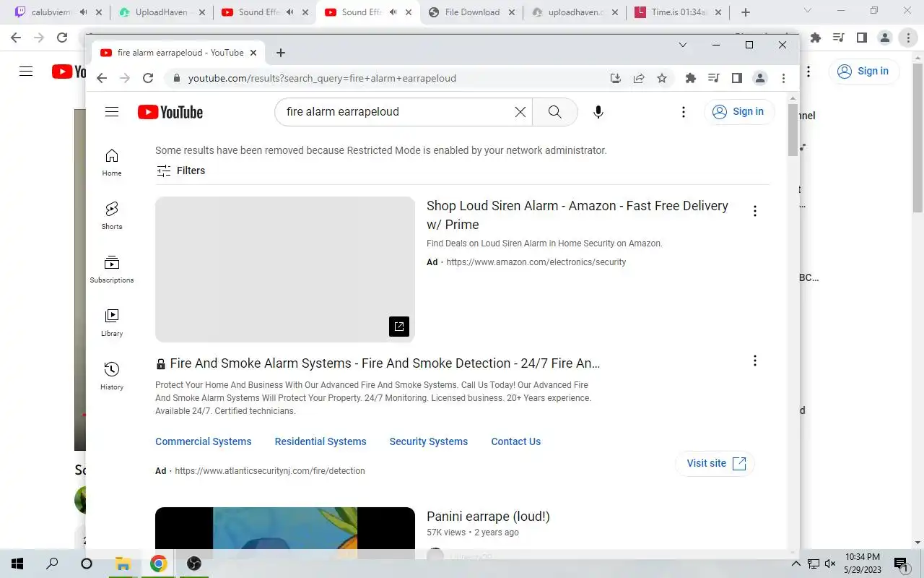Open the YouTube guide hamburger menu
924x578 pixels.
[111, 112]
